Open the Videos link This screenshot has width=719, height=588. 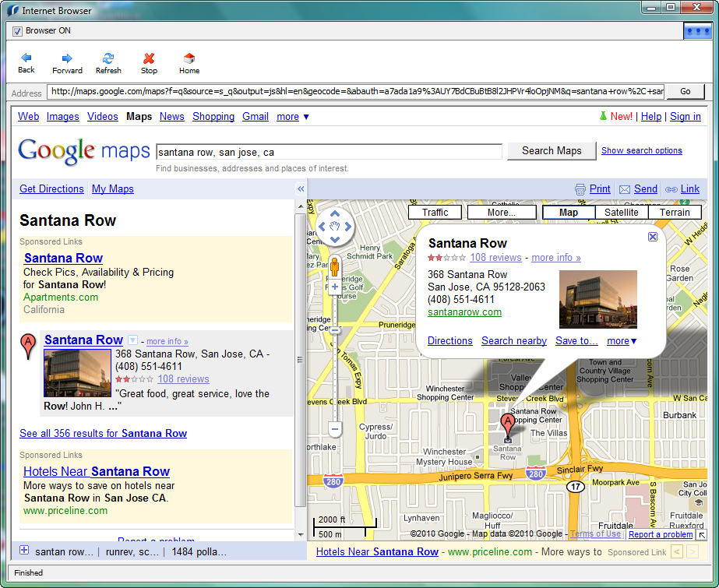pos(103,117)
